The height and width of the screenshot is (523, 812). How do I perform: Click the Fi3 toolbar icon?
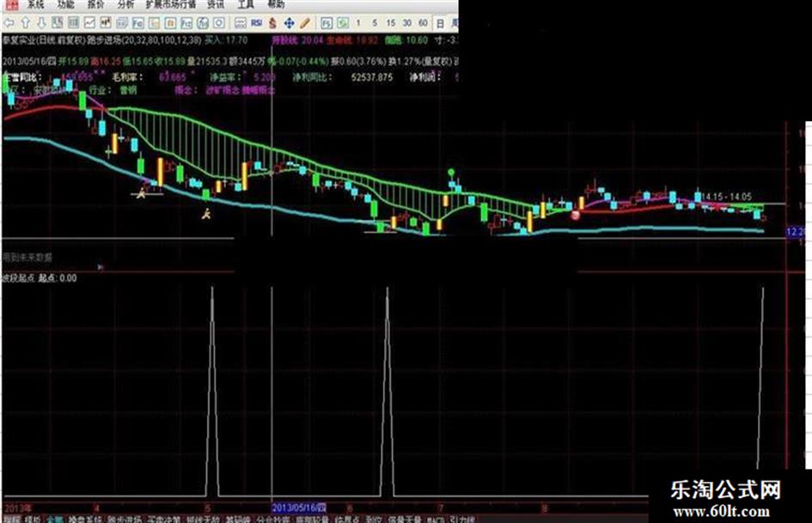coord(186,23)
